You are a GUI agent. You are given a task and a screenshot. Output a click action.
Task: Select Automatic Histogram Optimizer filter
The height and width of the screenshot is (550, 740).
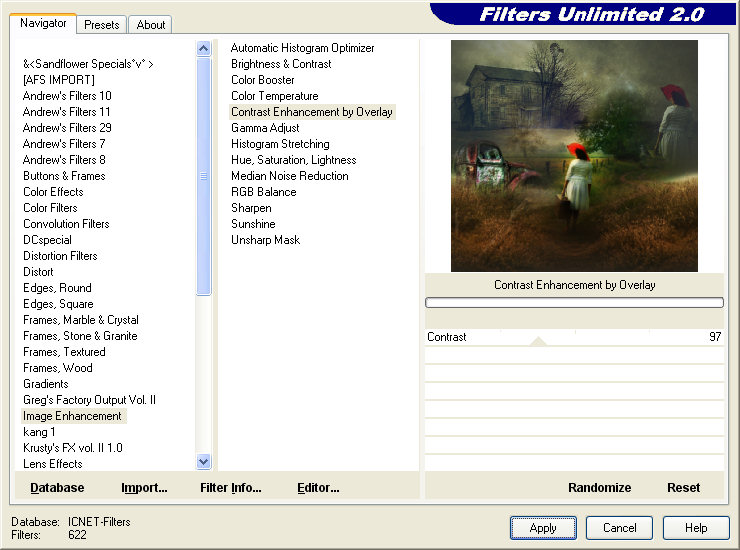(303, 48)
